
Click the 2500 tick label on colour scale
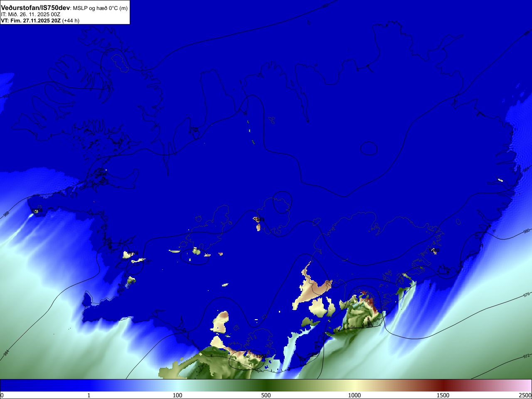coord(525,395)
